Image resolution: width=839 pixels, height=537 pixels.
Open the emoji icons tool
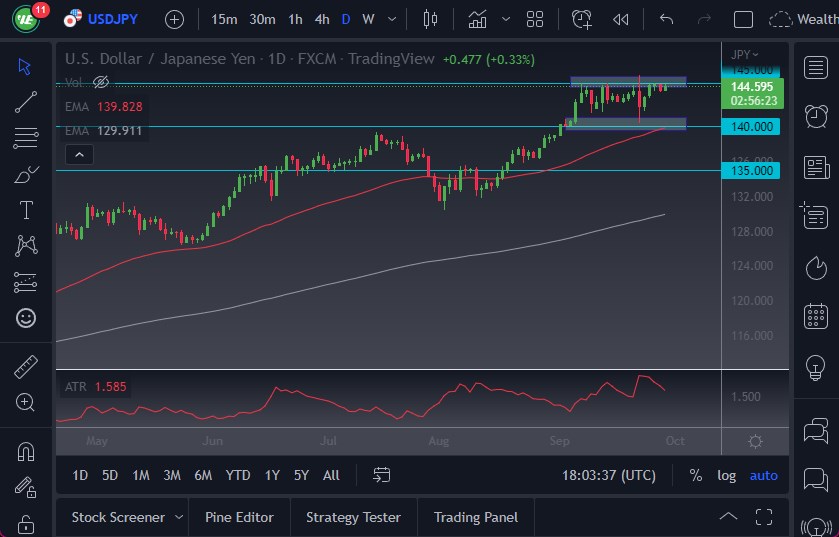pyautogui.click(x=26, y=318)
